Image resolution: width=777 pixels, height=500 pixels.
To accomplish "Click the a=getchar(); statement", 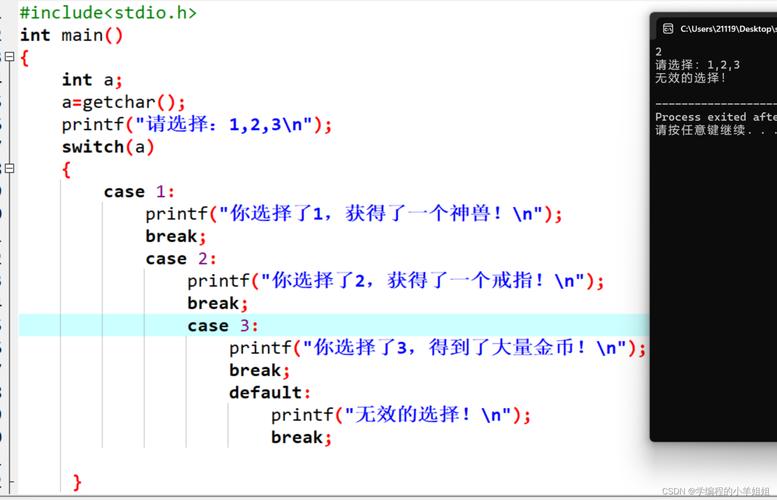I will coord(123,102).
